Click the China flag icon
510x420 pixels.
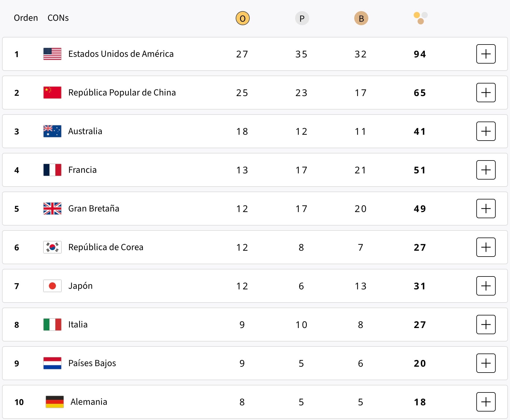[52, 93]
